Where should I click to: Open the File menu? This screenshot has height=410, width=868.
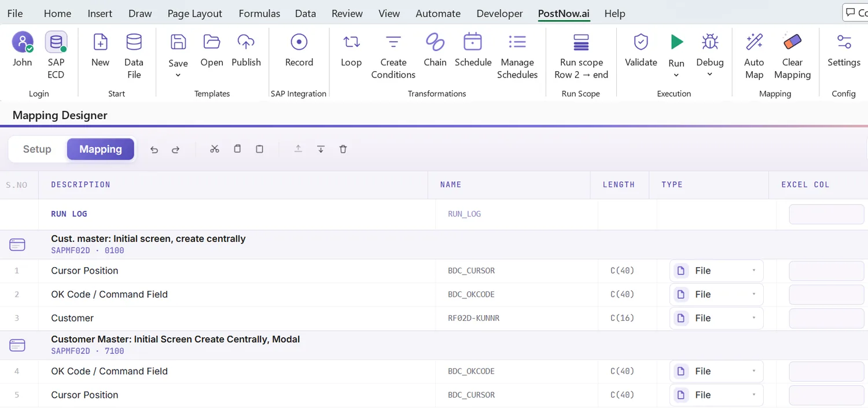click(x=15, y=13)
